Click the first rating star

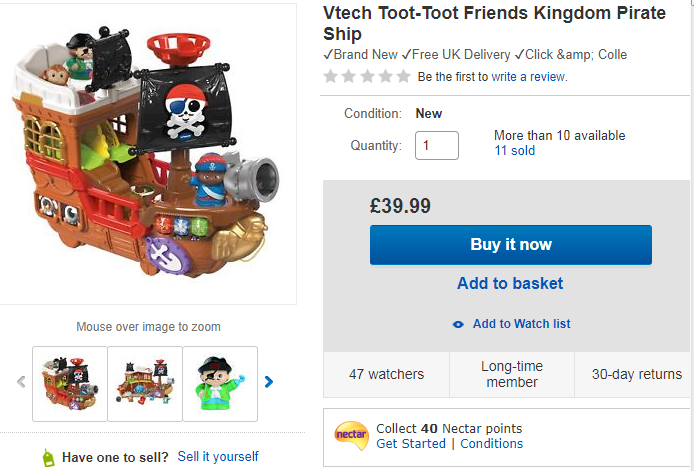[331, 76]
